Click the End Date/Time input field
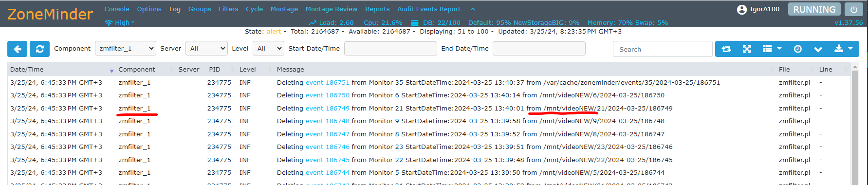Image resolution: width=868 pixels, height=185 pixels. point(539,48)
